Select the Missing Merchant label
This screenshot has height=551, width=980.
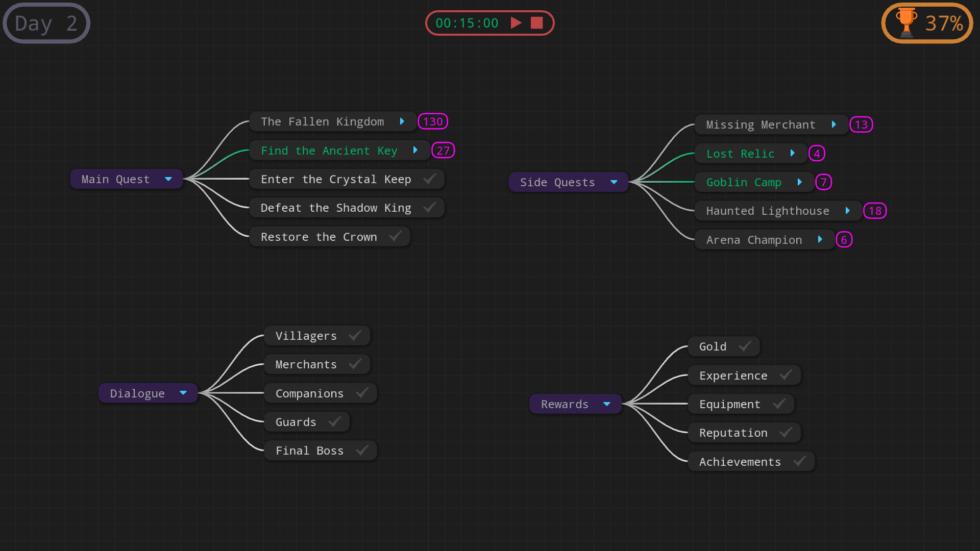pyautogui.click(x=761, y=124)
